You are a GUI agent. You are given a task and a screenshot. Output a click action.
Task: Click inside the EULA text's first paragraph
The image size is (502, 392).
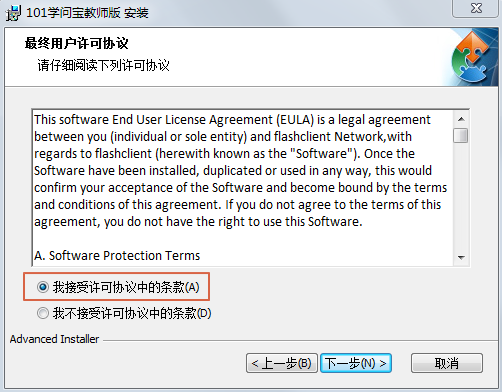coord(240,170)
